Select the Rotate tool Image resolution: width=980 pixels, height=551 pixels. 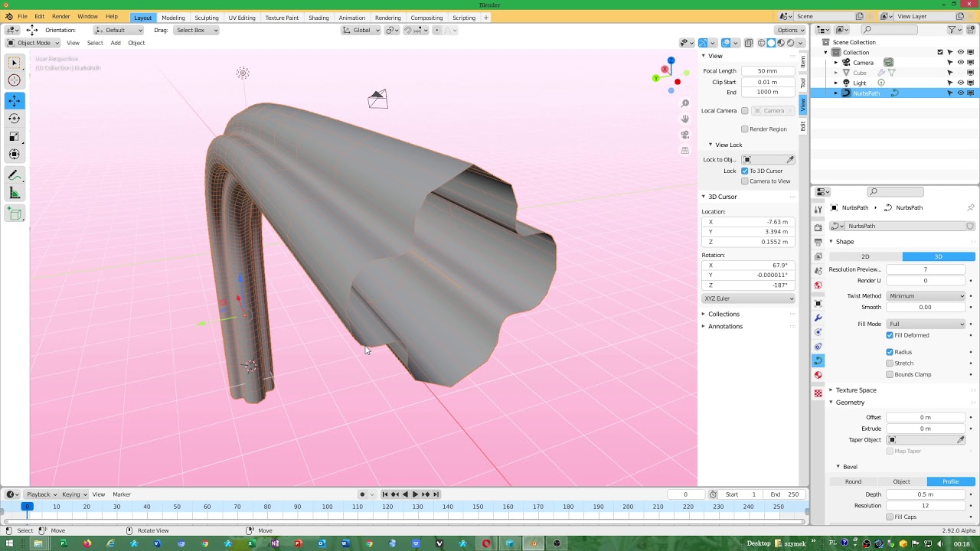(15, 119)
